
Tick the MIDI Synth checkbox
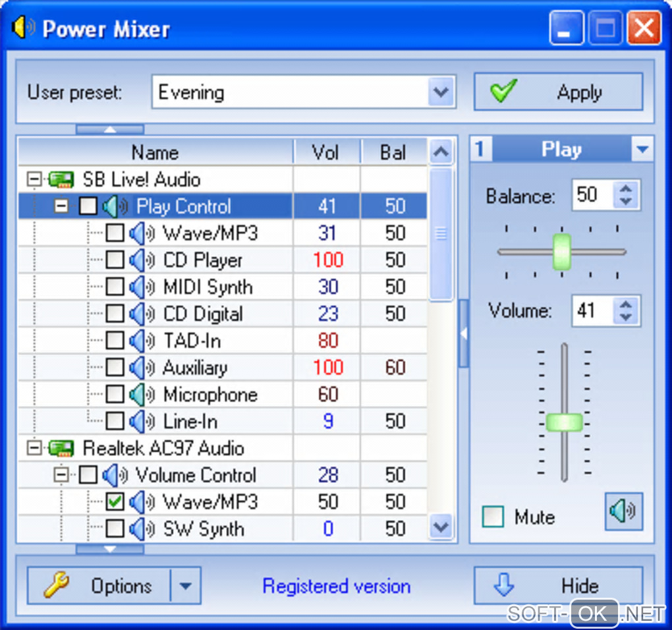(x=115, y=287)
